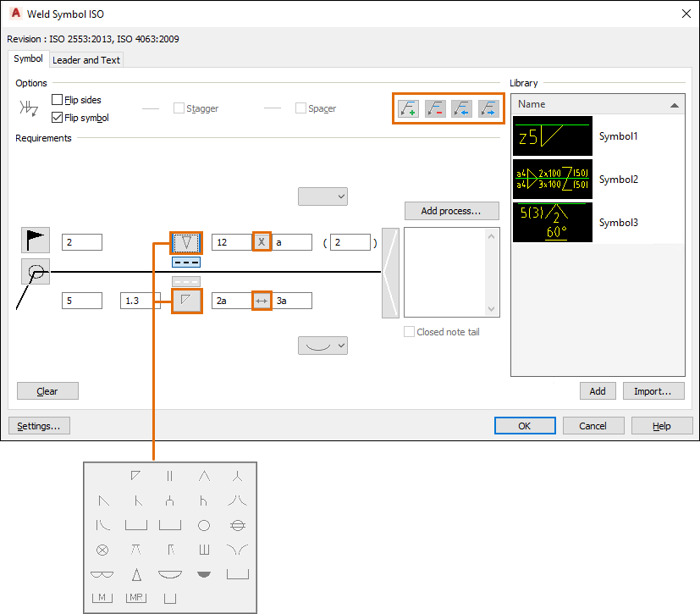Click the parenthesized field containing 2
Viewport: 700px width, 614px height.
(350, 242)
